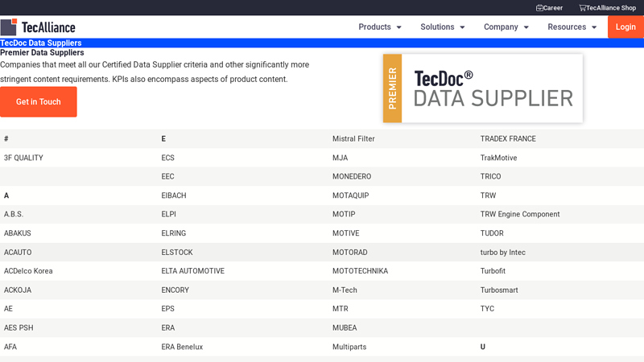Viewport: 644px width, 362px height.
Task: Expand the Company dropdown arrow
Action: [526, 27]
